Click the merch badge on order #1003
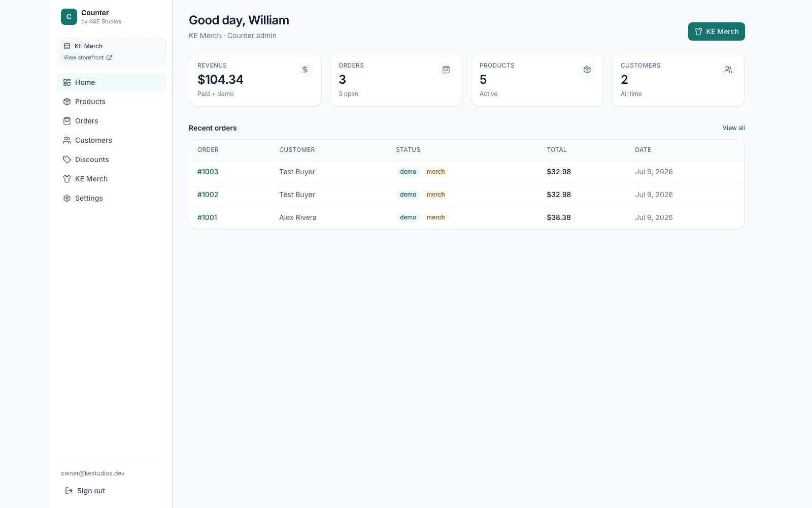This screenshot has height=508, width=812. (435, 172)
